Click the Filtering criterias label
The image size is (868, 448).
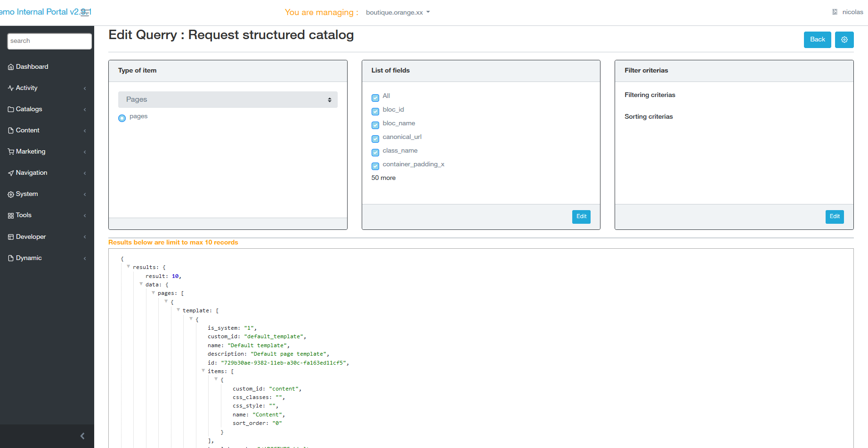[x=650, y=95]
